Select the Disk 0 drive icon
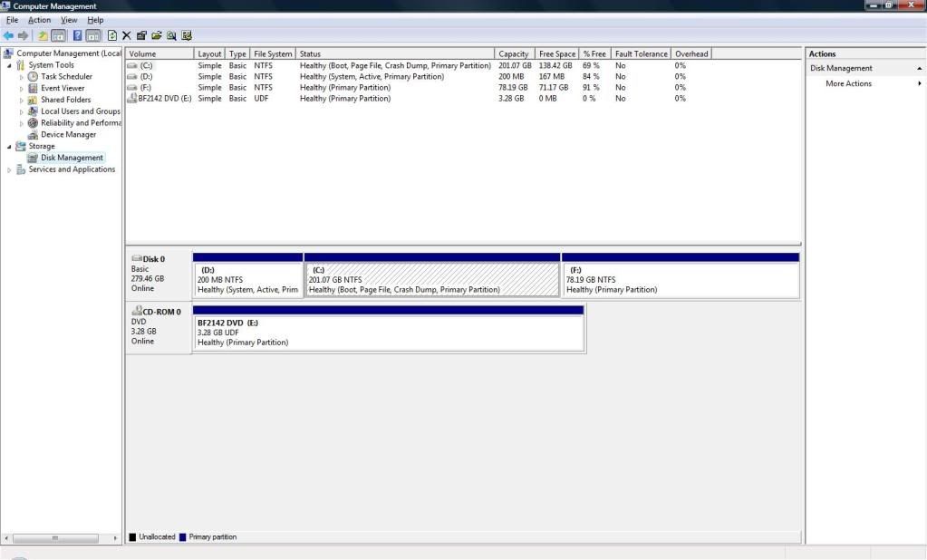Screen dimensions: 927x560 click(137, 259)
